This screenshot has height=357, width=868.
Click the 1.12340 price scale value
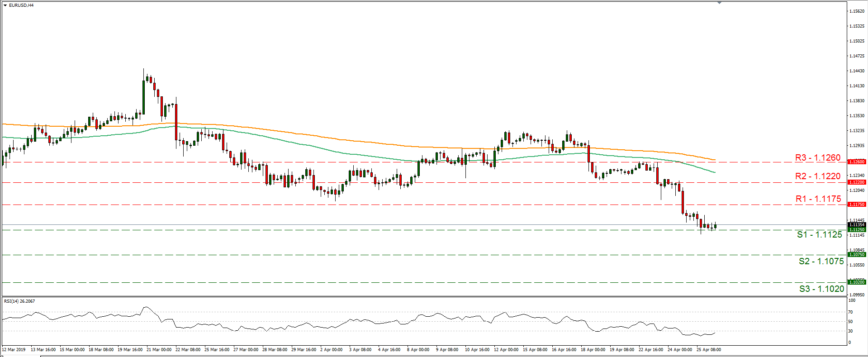[x=857, y=176]
